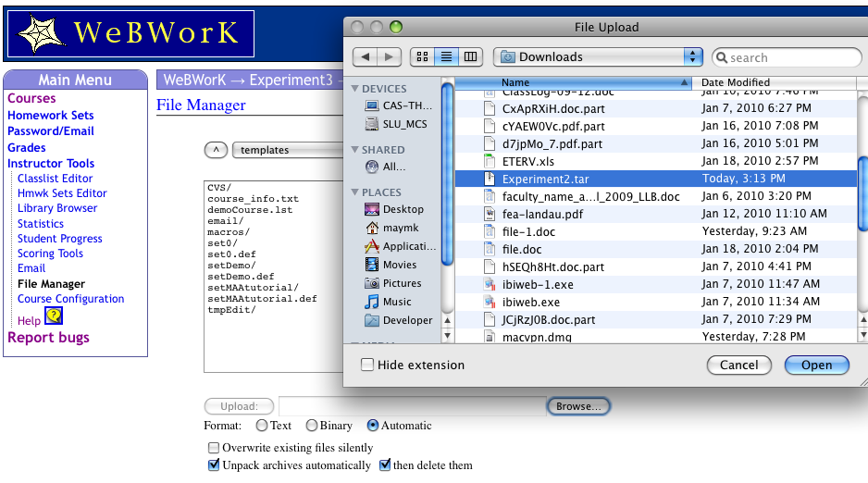
Task: Open Classlist Editor menu item
Action: [55, 179]
